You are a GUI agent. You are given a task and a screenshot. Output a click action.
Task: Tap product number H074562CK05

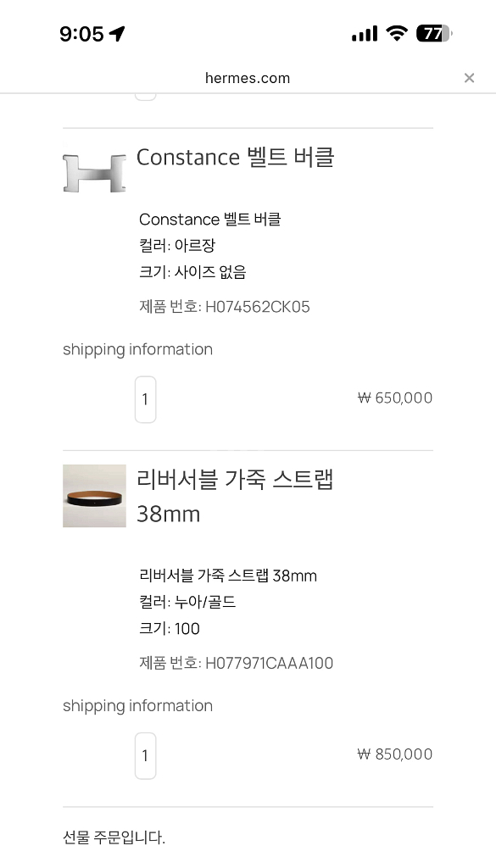point(225,307)
